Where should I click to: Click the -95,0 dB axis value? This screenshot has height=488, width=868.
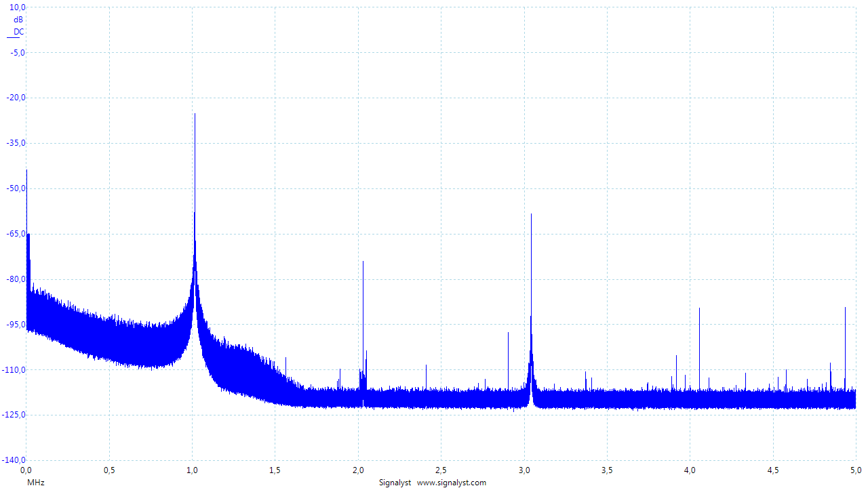[x=15, y=324]
